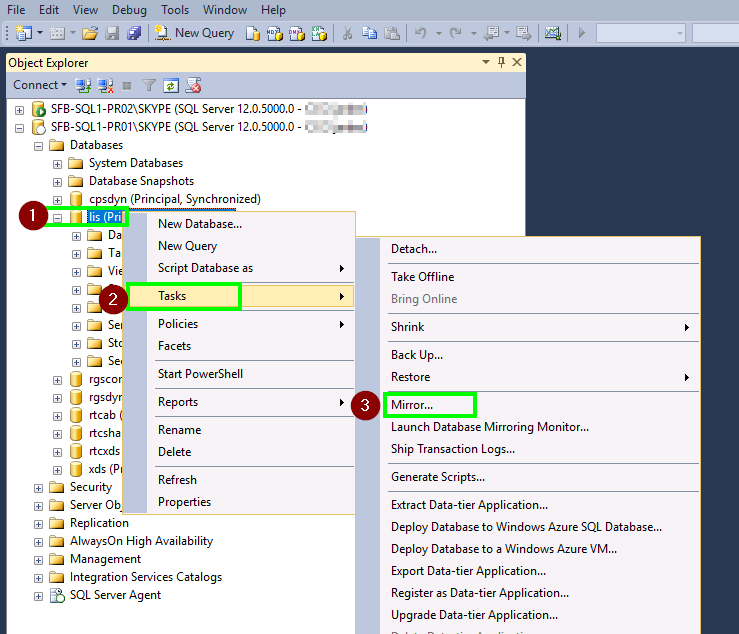
Task: Open Object Explorer window position dropdown arrow
Action: pos(486,62)
